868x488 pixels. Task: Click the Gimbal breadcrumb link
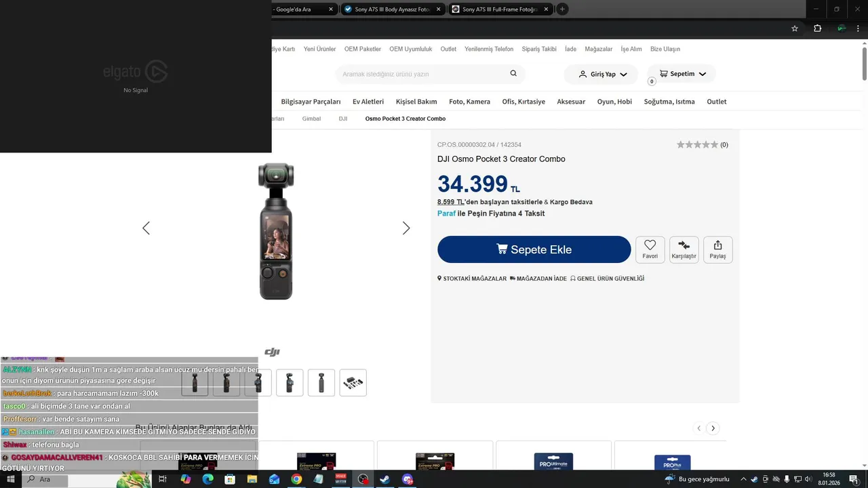pyautogui.click(x=311, y=119)
